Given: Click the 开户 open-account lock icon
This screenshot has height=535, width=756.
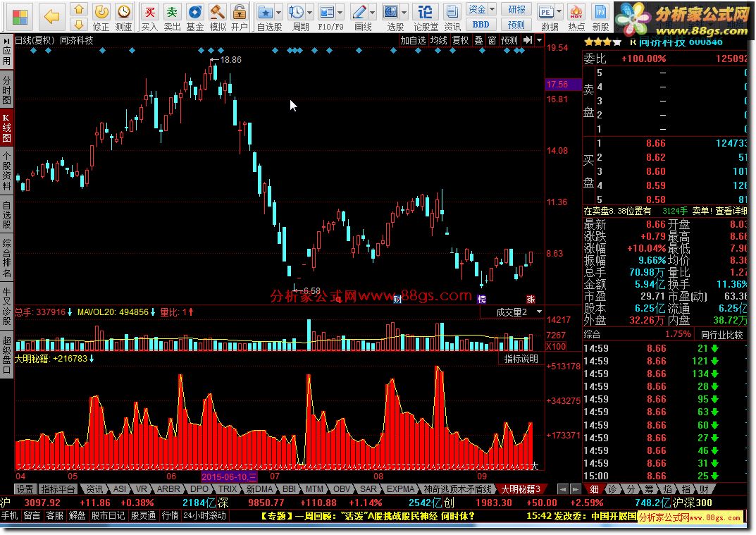Looking at the screenshot, I should pyautogui.click(x=239, y=18).
